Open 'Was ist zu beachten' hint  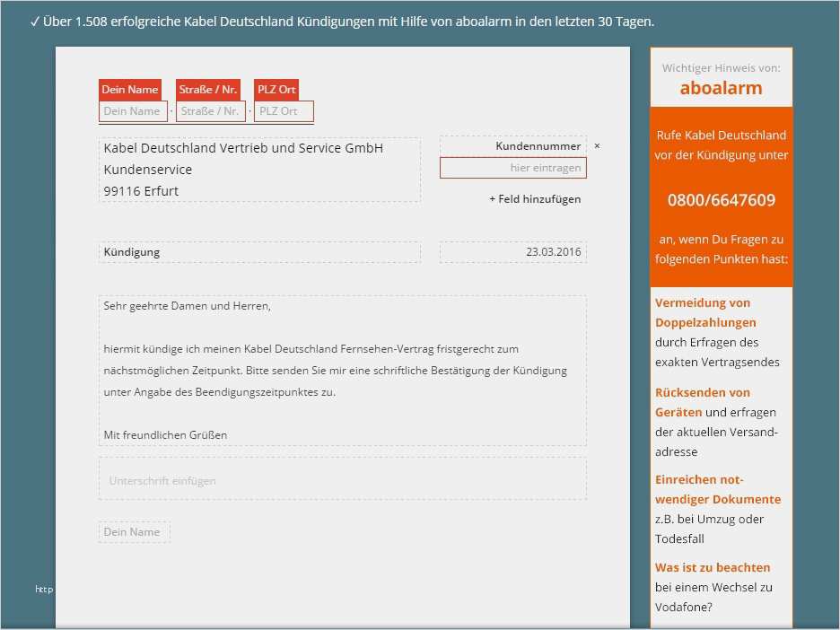click(x=713, y=567)
